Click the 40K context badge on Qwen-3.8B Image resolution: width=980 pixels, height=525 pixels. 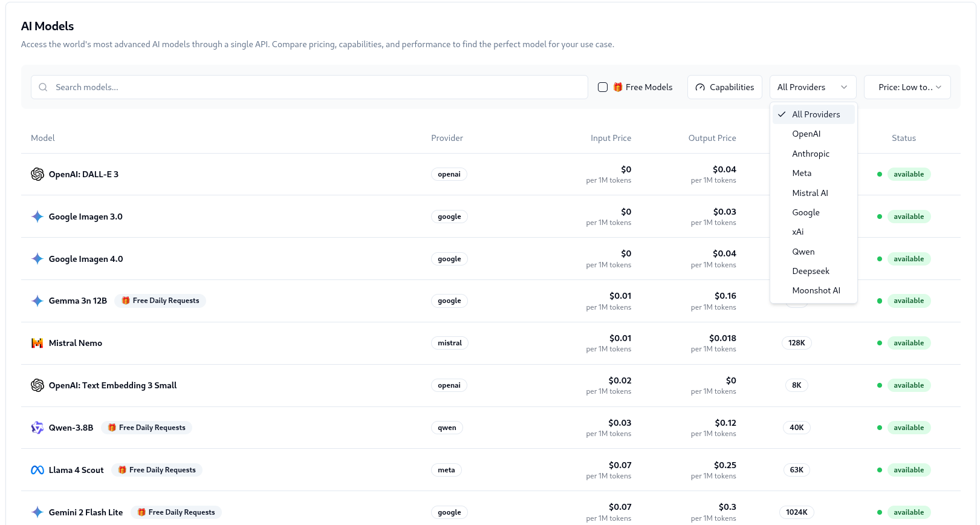click(797, 428)
